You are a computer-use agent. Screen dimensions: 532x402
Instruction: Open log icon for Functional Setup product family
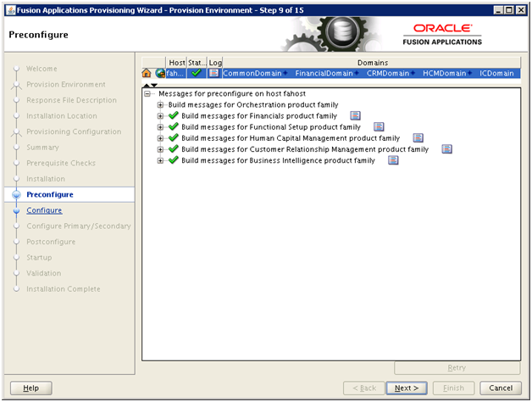click(x=379, y=127)
